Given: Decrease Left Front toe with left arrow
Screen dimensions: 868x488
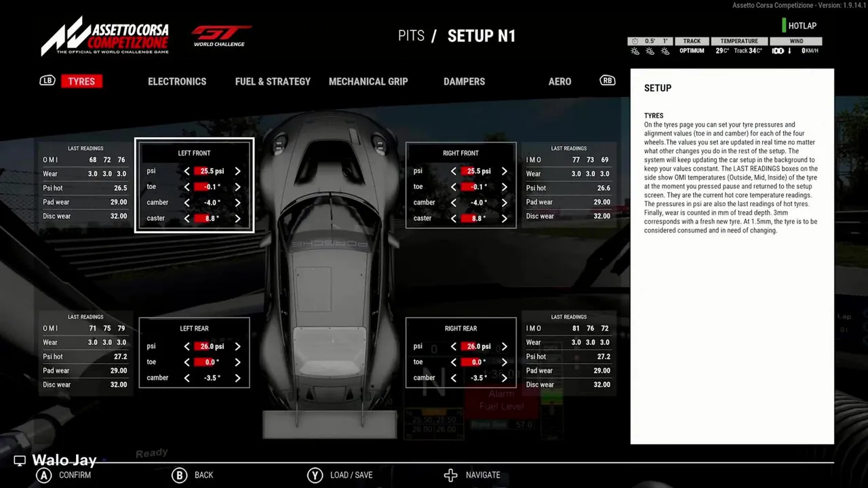Looking at the screenshot, I should 186,187.
